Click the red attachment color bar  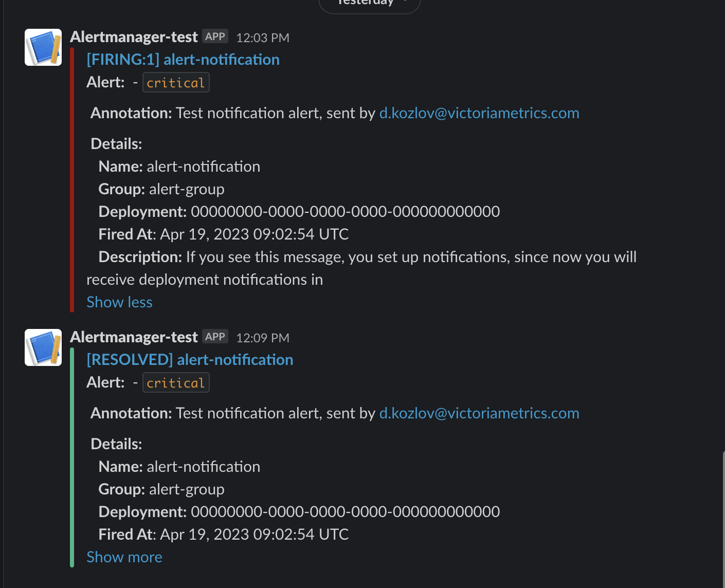pyautogui.click(x=72, y=180)
